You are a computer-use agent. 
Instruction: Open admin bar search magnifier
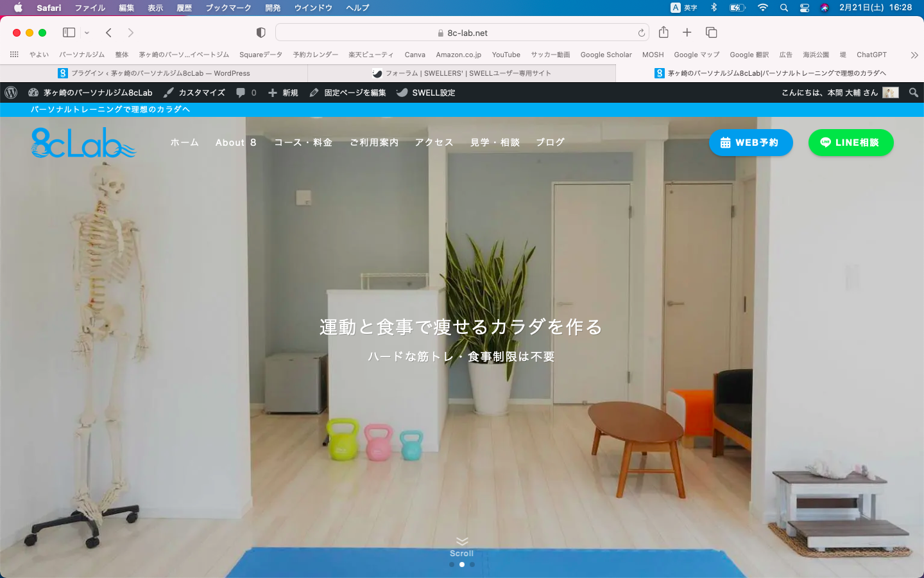click(x=914, y=92)
